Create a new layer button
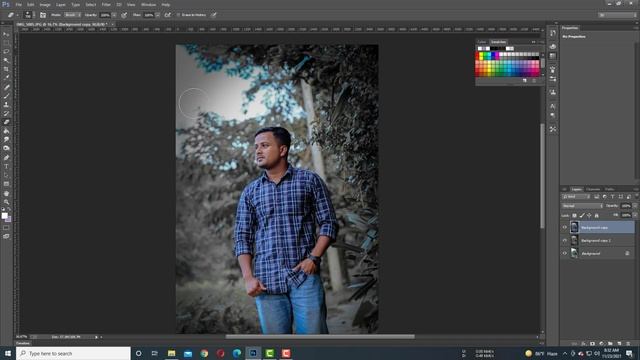The image size is (640, 360). point(619,344)
